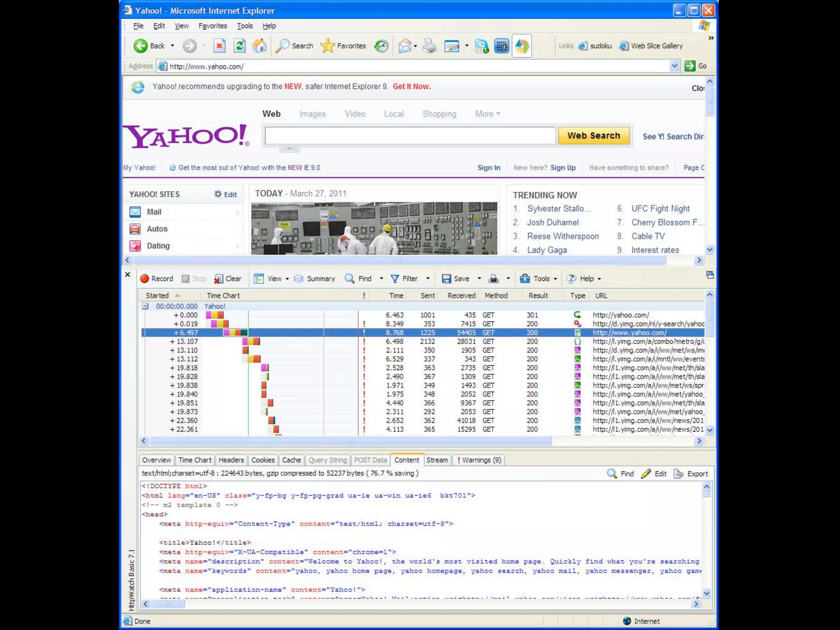Click the Go button
This screenshot has height=630, width=840.
(x=696, y=66)
